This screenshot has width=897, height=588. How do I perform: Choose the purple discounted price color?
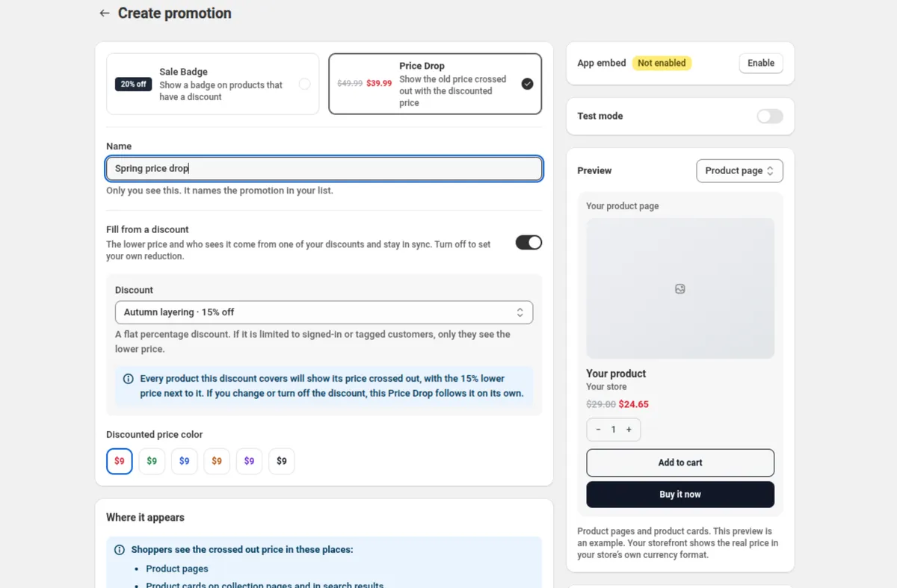(249, 461)
